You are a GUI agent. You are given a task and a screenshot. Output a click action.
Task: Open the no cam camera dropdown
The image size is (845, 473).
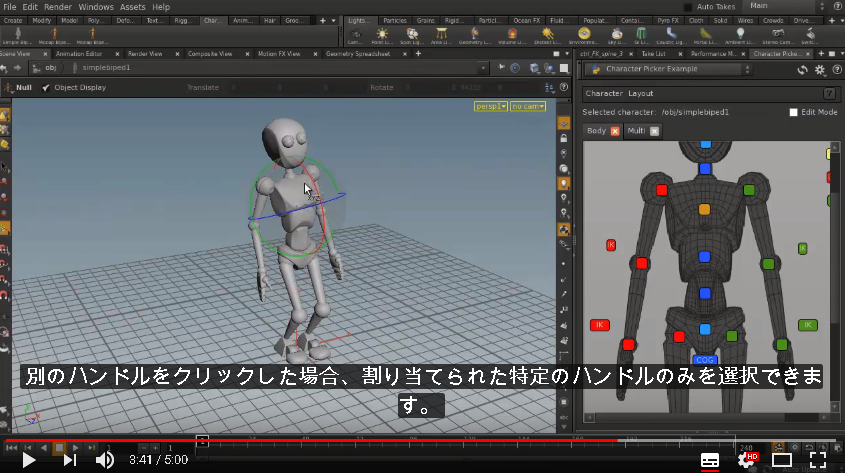tap(528, 106)
